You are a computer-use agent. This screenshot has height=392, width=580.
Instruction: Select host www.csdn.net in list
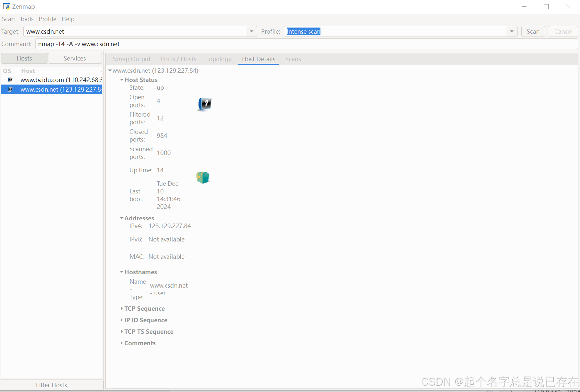[x=52, y=89]
